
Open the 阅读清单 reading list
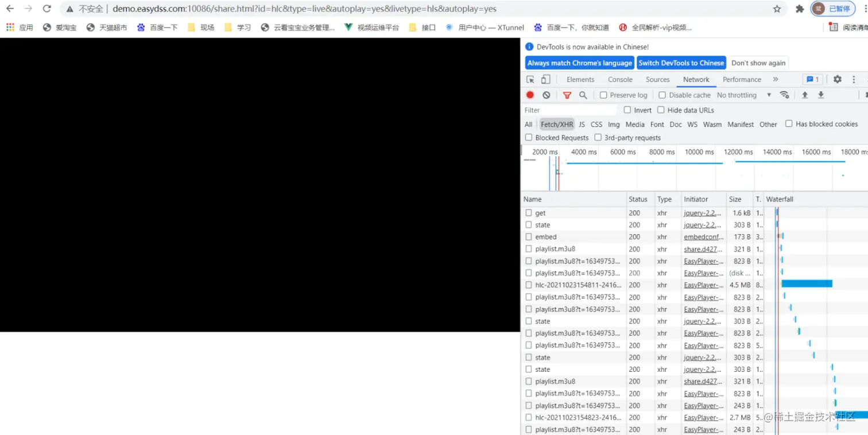click(849, 27)
